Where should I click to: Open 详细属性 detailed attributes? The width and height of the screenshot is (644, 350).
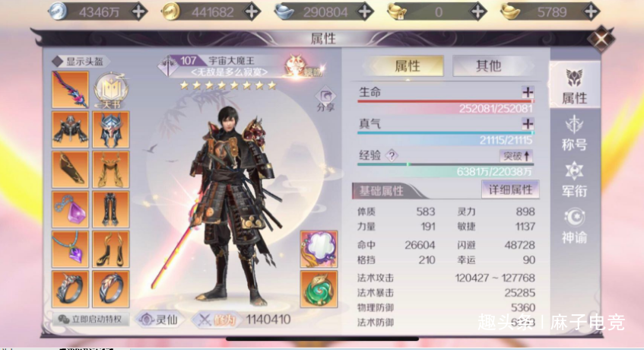click(510, 189)
